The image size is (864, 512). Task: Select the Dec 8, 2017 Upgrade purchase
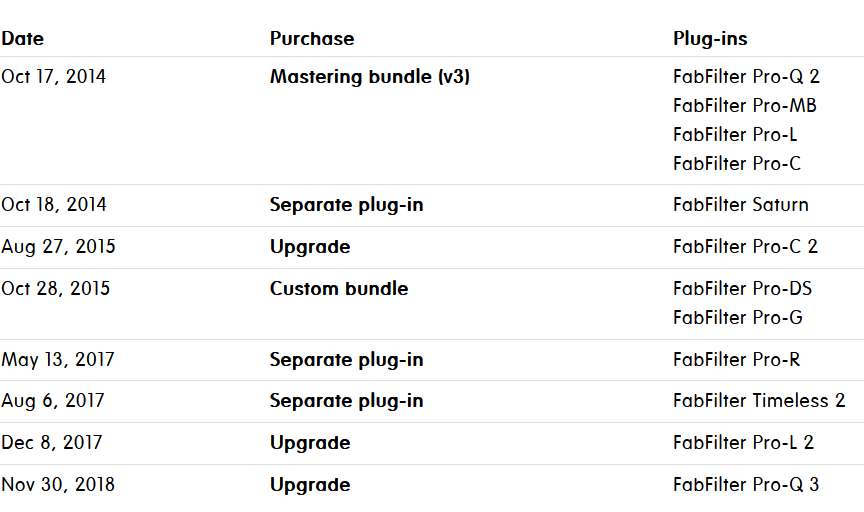tap(310, 443)
